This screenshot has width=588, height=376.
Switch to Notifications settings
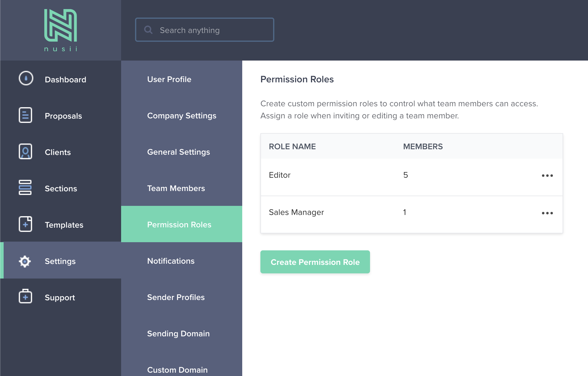tap(171, 261)
